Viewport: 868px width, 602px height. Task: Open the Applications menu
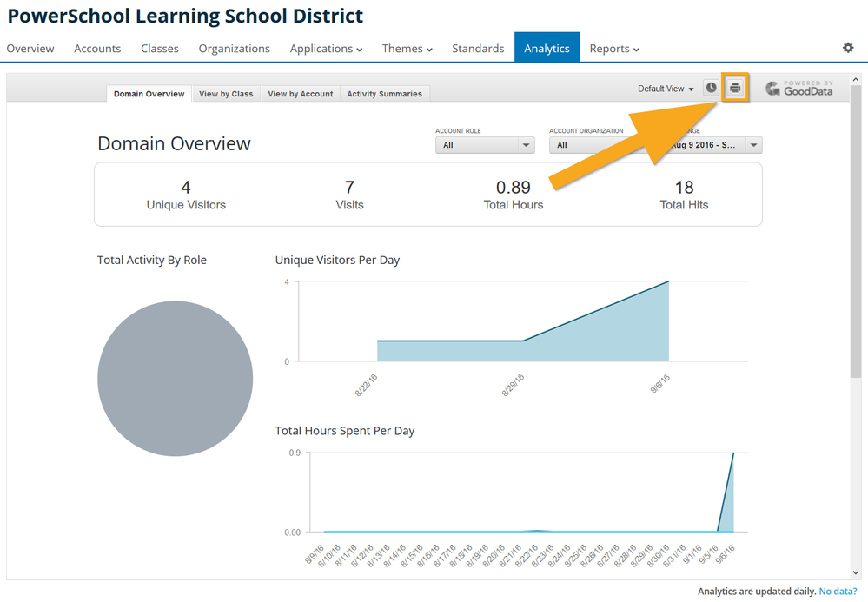coord(326,49)
